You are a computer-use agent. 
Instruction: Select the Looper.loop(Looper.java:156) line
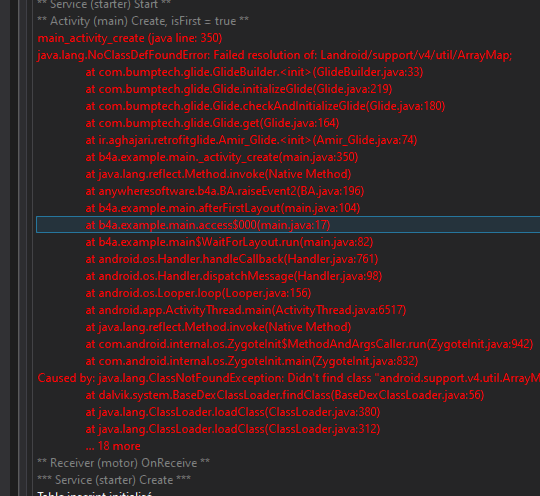[198, 293]
